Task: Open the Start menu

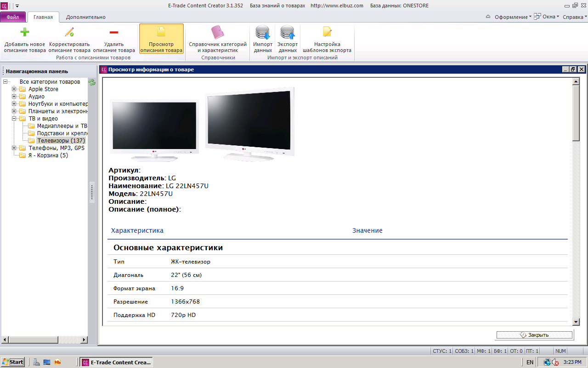Action: 12,362
